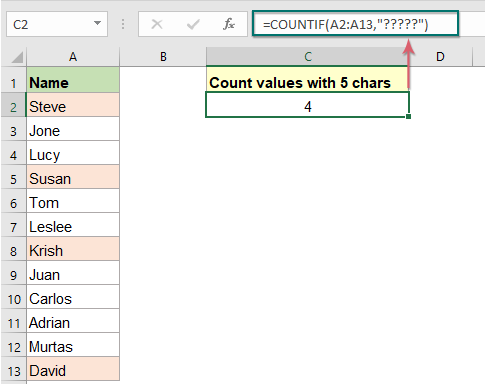The width and height of the screenshot is (485, 384).
Task: Click the formula bar resize dots handle
Action: click(x=123, y=24)
